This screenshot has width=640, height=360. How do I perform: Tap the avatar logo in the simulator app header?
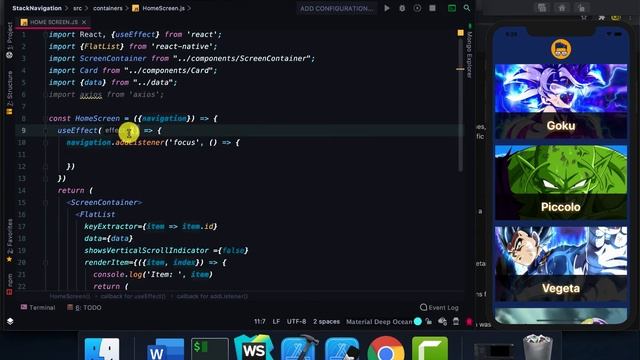(561, 49)
